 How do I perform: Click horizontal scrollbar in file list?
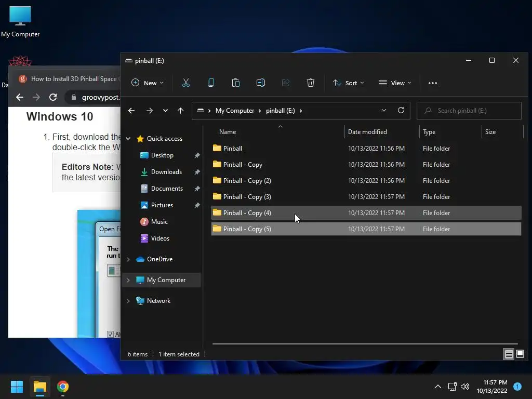click(365, 344)
